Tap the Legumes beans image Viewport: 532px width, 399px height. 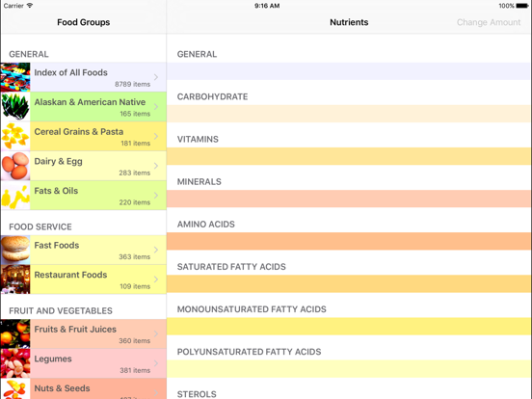[15, 363]
